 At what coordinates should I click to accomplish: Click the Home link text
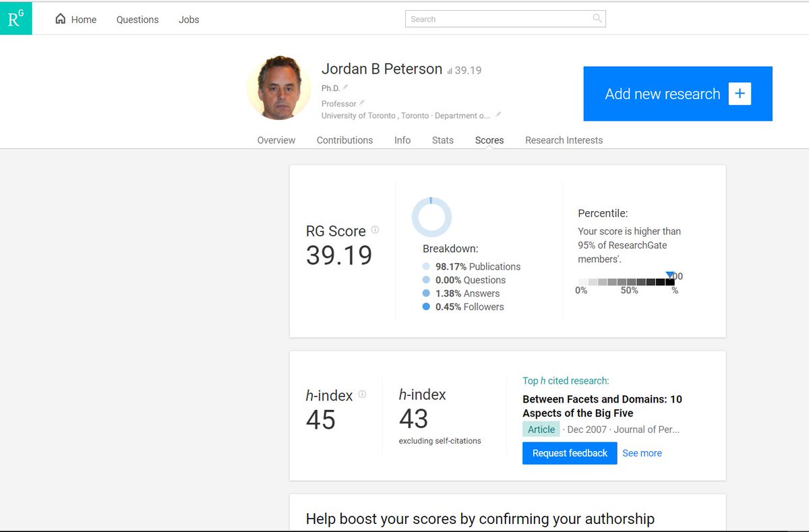84,20
